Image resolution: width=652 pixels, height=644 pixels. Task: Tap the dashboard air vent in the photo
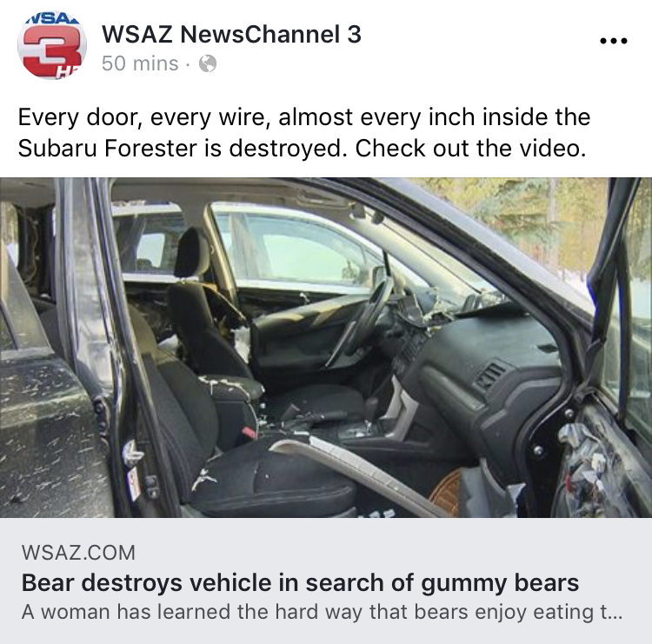pos(490,374)
